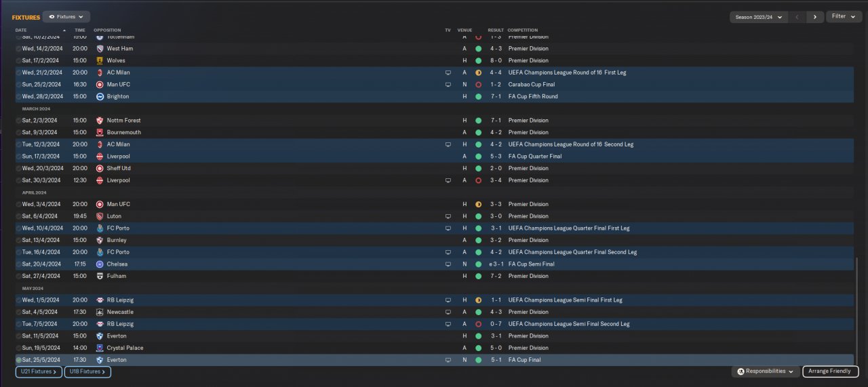Sort by the TV column header
Viewport: 868px width, 387px height.
[448, 30]
